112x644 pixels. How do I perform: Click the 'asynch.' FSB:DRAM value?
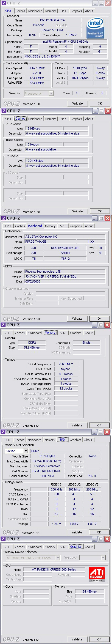point(66,369)
